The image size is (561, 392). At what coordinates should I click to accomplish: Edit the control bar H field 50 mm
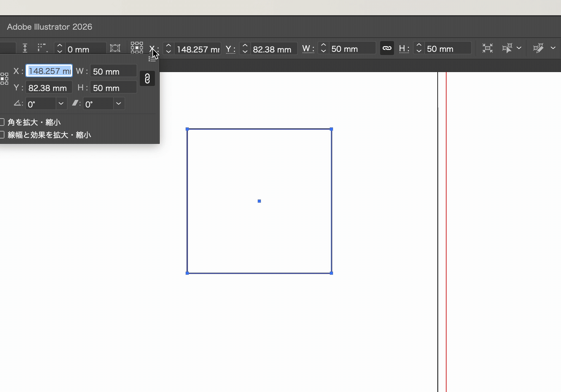448,49
